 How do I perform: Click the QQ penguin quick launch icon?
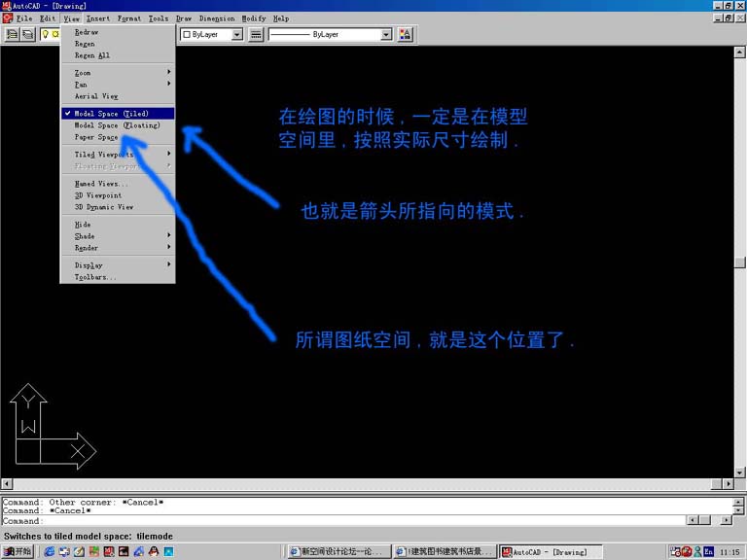click(x=154, y=552)
